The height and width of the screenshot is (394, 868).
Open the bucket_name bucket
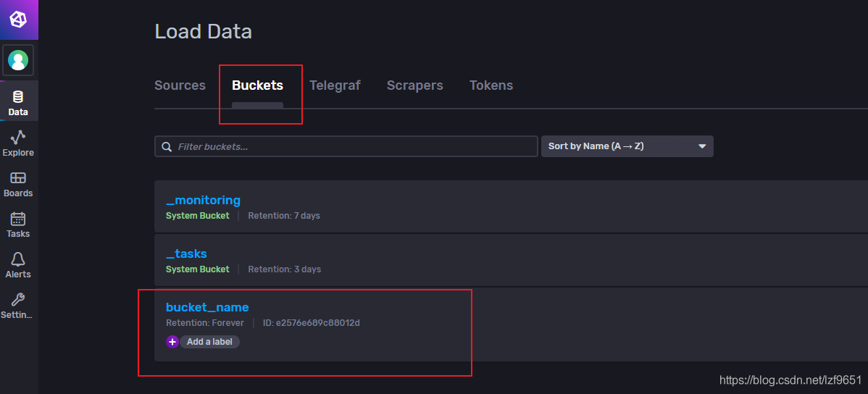[208, 306]
